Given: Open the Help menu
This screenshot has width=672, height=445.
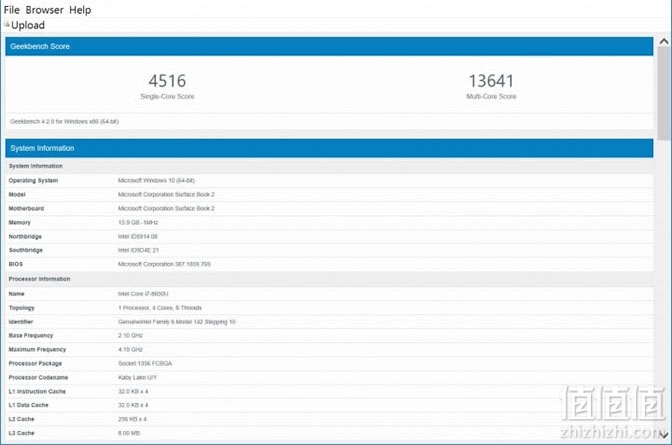Looking at the screenshot, I should click(x=80, y=10).
